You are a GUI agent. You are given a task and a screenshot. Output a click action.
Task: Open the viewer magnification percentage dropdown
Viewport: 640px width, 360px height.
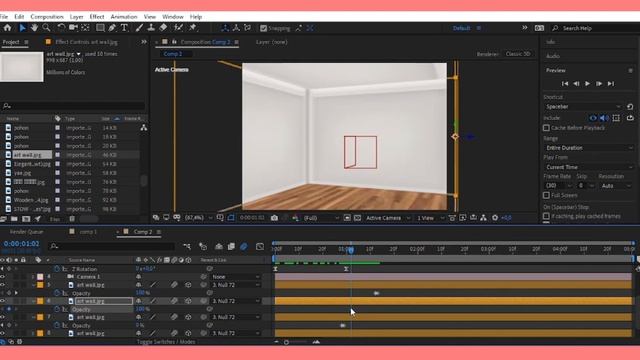point(198,218)
